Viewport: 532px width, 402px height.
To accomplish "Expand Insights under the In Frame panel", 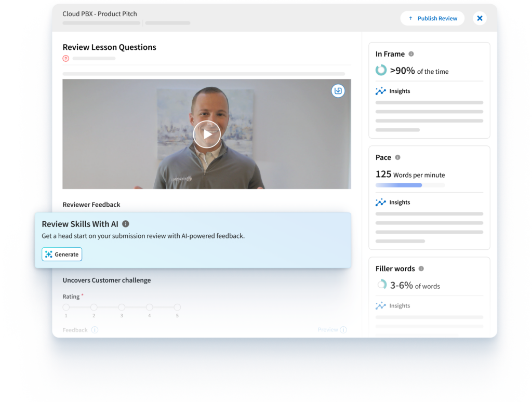I will (x=394, y=91).
